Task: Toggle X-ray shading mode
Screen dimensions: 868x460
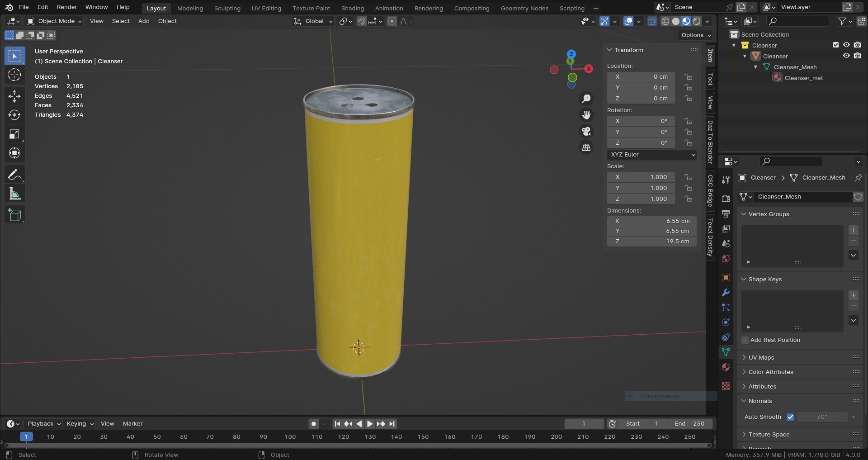Action: [x=652, y=21]
